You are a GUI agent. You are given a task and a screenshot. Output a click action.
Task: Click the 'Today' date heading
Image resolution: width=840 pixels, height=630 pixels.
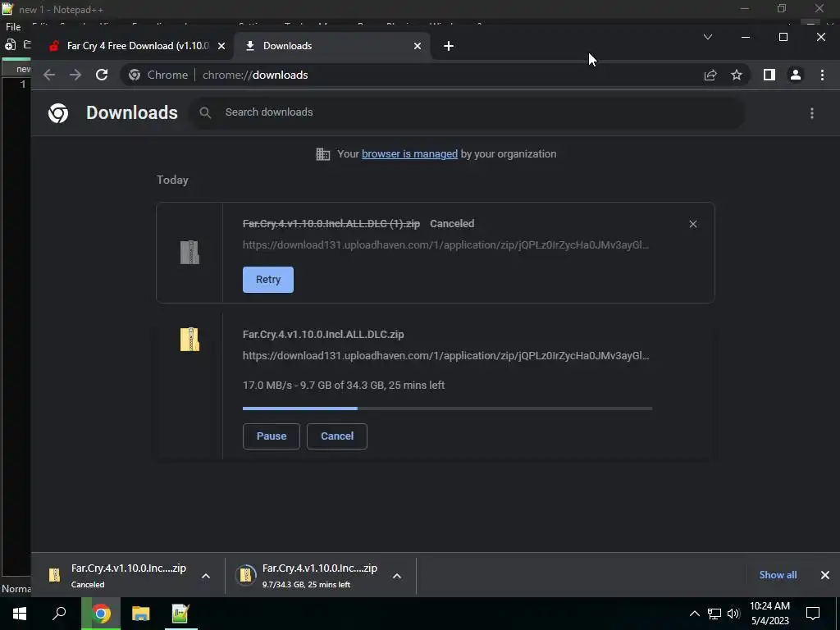point(172,180)
